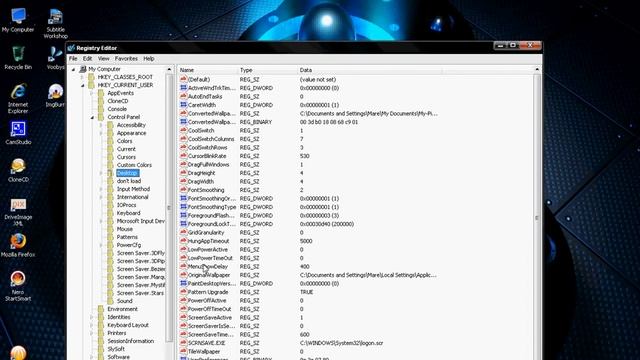
Task: Select the Custom Colors key
Action: pyautogui.click(x=134, y=165)
